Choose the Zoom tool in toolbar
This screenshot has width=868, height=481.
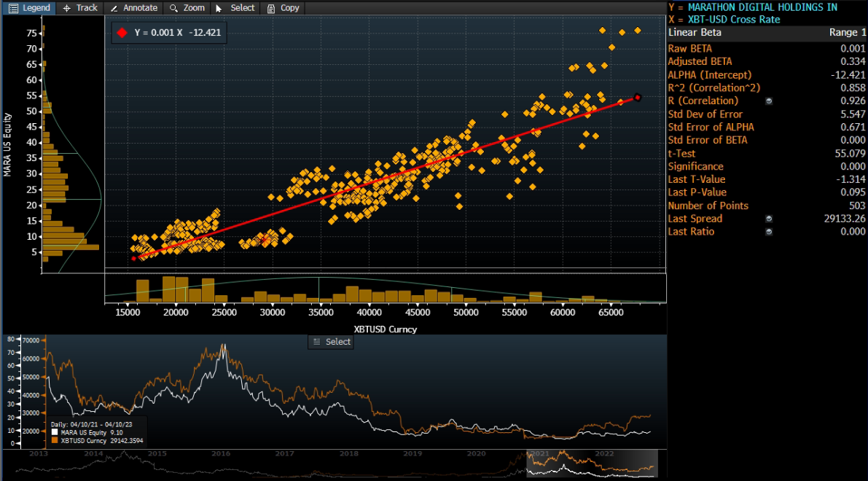(x=187, y=8)
